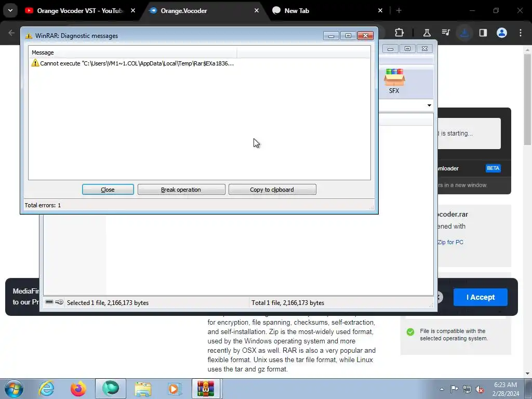
Task: Open the browser profile avatar
Action: [x=502, y=33]
